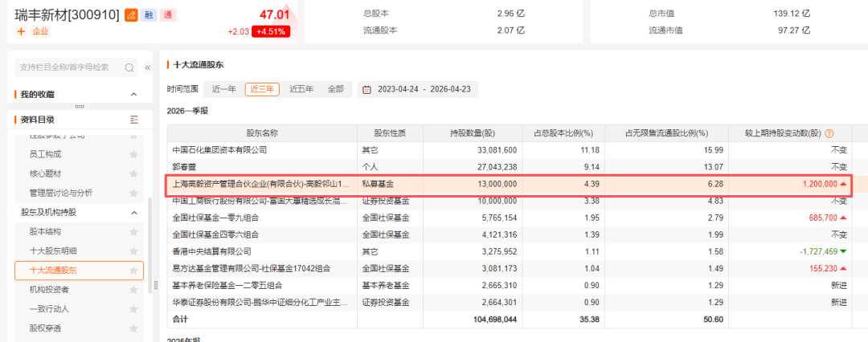This screenshot has width=868, height=342.
Task: Click the orange edit note icon beside 瑞丰新材
Action: 131,15
